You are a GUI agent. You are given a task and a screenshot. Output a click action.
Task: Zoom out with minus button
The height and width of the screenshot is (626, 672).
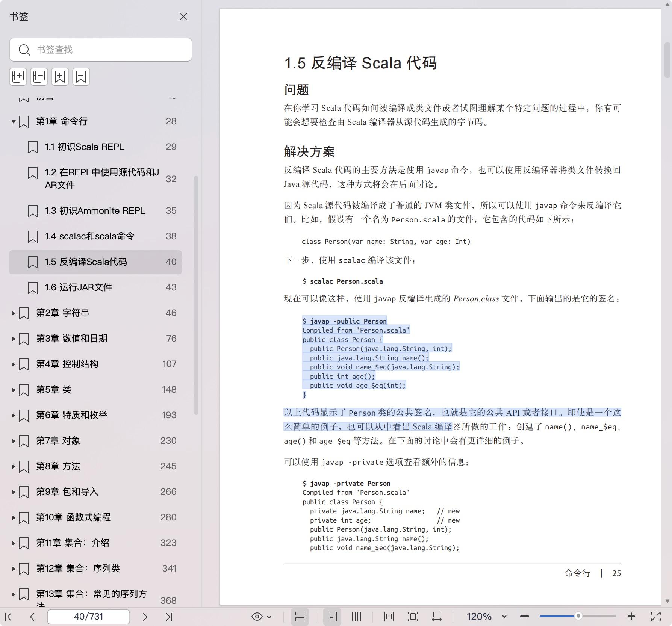pos(525,617)
